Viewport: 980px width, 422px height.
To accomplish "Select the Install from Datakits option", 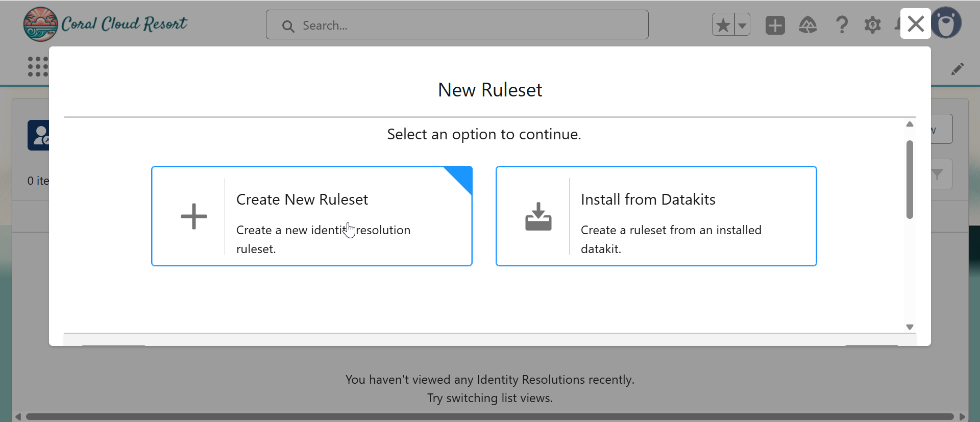I will (656, 216).
